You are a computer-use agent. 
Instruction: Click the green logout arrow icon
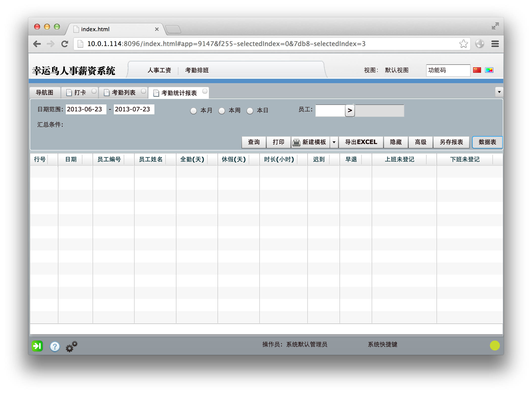[x=37, y=346]
